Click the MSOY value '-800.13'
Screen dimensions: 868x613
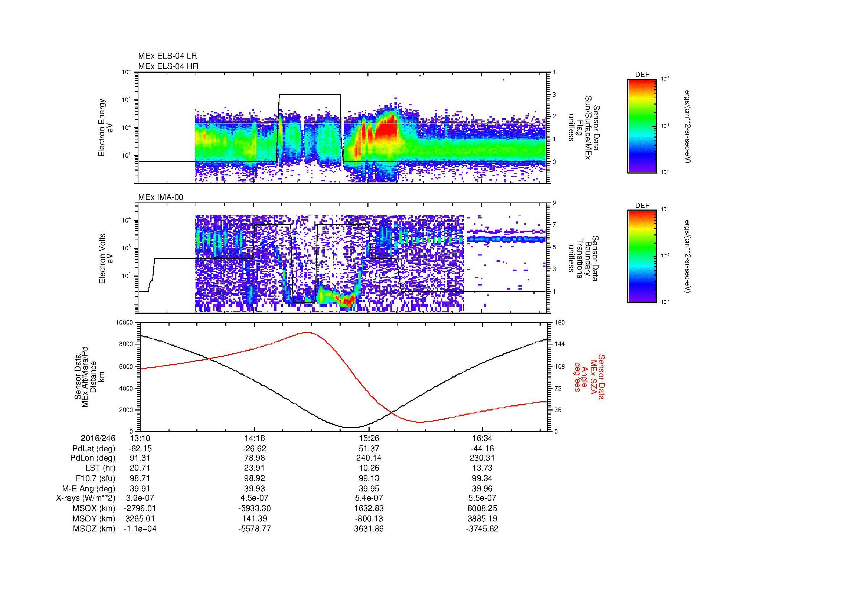point(369,518)
